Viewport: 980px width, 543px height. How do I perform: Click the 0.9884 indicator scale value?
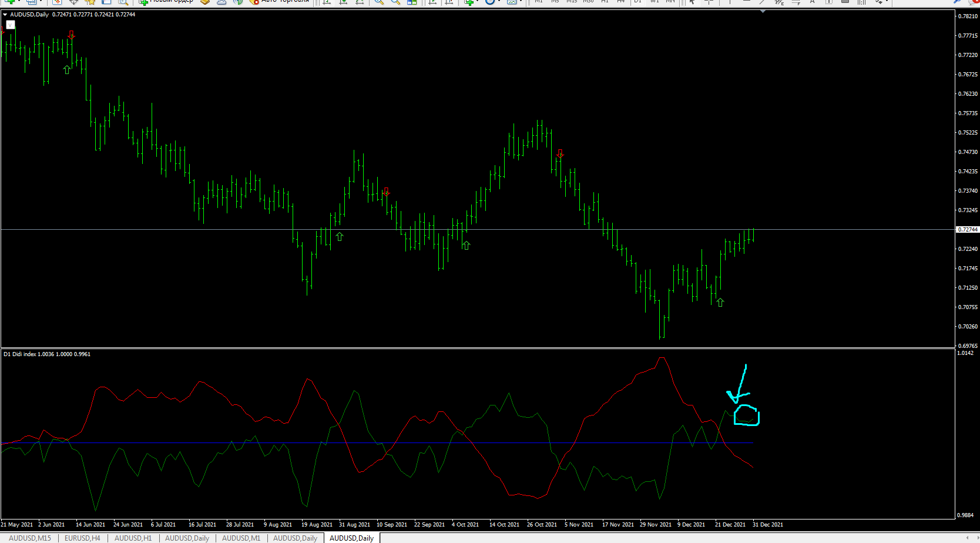(x=965, y=515)
